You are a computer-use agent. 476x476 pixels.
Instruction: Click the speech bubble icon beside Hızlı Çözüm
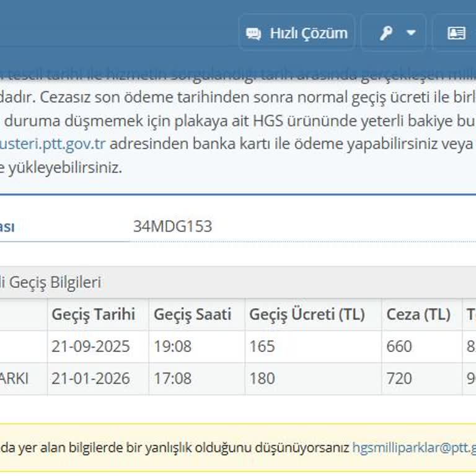[253, 33]
